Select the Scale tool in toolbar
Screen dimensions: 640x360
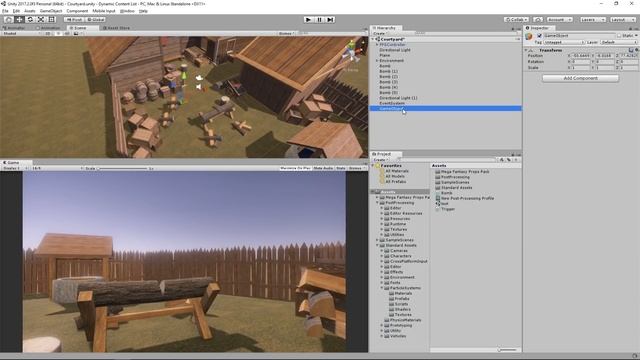coord(41,19)
